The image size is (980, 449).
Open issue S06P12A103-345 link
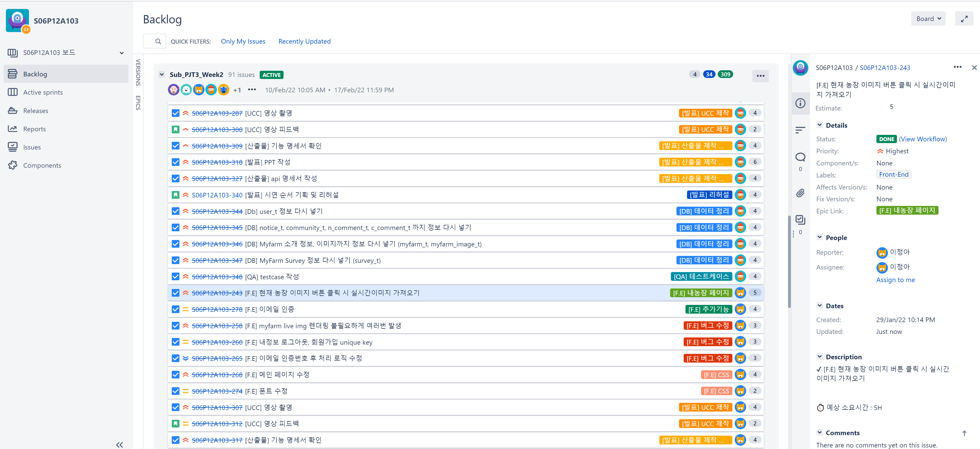217,227
